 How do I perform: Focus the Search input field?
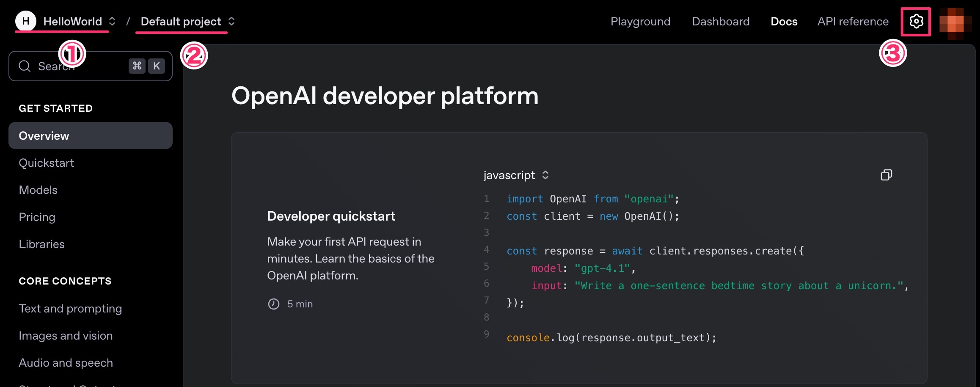click(x=91, y=66)
